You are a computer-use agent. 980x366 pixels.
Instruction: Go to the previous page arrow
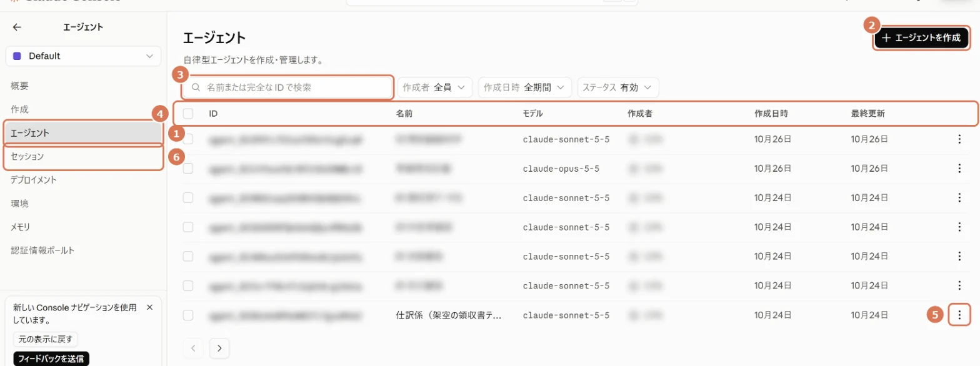click(193, 348)
